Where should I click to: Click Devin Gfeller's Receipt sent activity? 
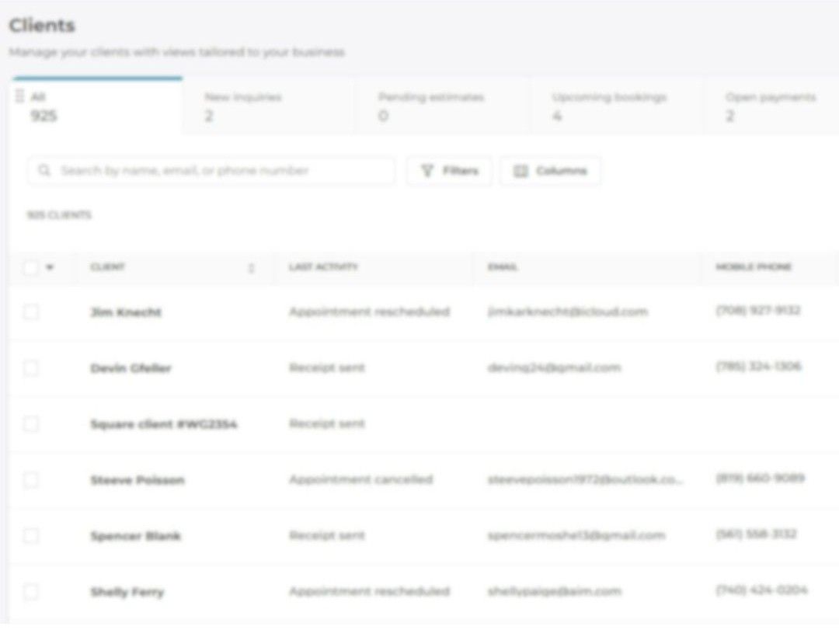(327, 367)
